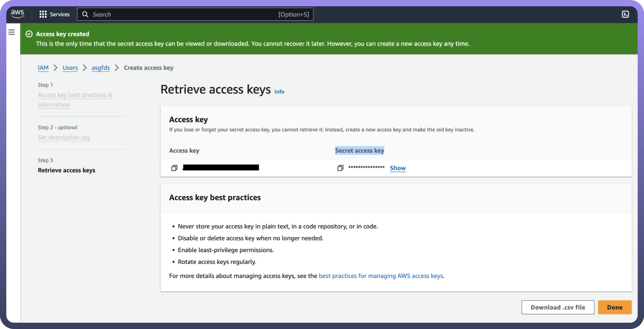Click the green success checkmark icon

pyautogui.click(x=29, y=34)
